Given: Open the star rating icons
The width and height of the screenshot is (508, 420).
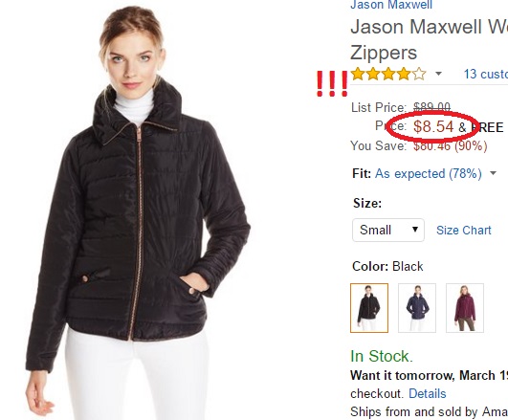Looking at the screenshot, I should (388, 74).
